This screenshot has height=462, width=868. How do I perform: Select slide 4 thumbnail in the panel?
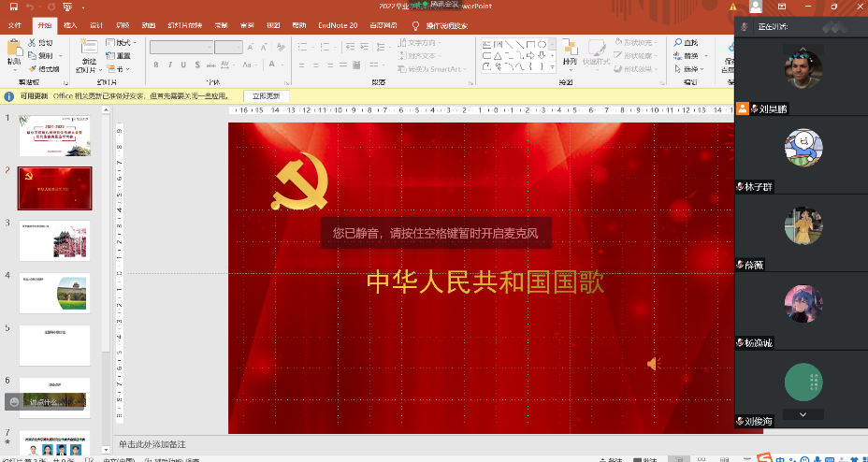(x=54, y=293)
